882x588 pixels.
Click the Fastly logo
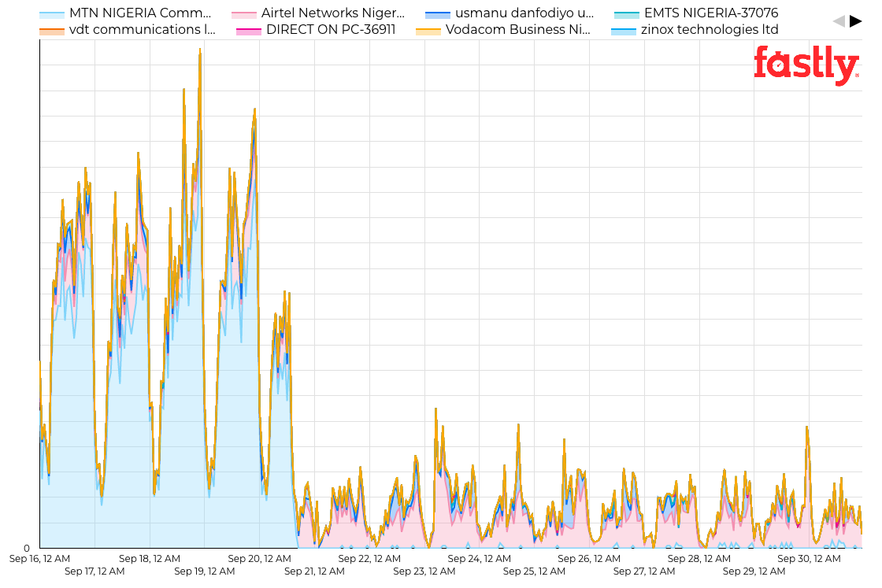pos(806,65)
